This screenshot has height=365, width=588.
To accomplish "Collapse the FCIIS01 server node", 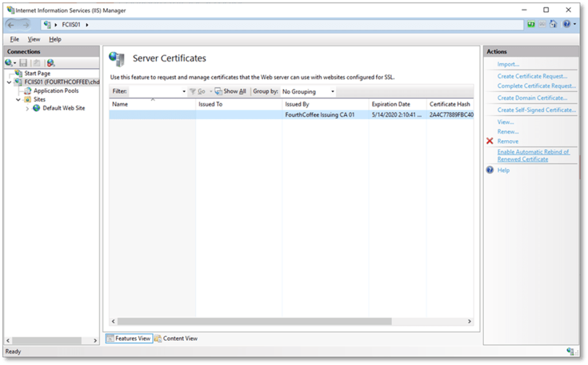I will pos(9,82).
